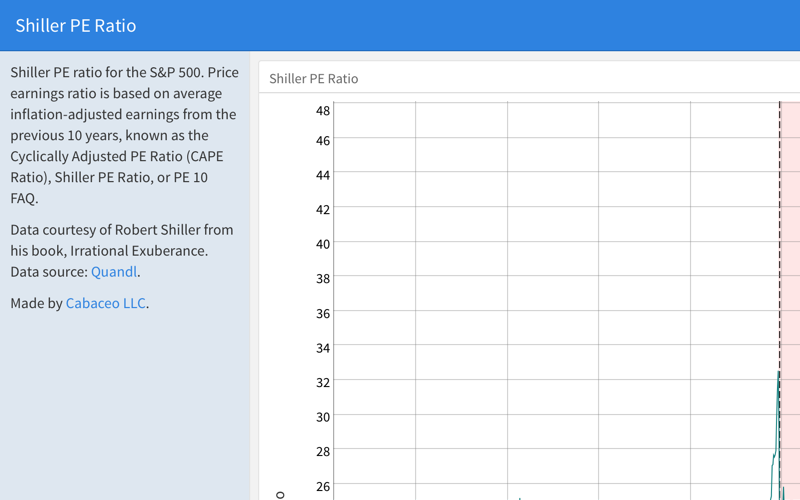Screen dimensions: 800x500
Task: Open the Cabaceo LLC link
Action: [106, 303]
